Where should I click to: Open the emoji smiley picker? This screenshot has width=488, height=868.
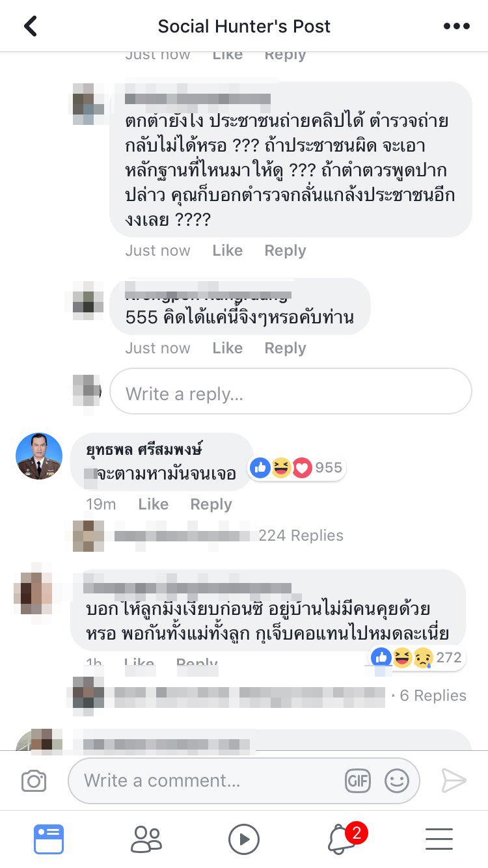tap(396, 781)
